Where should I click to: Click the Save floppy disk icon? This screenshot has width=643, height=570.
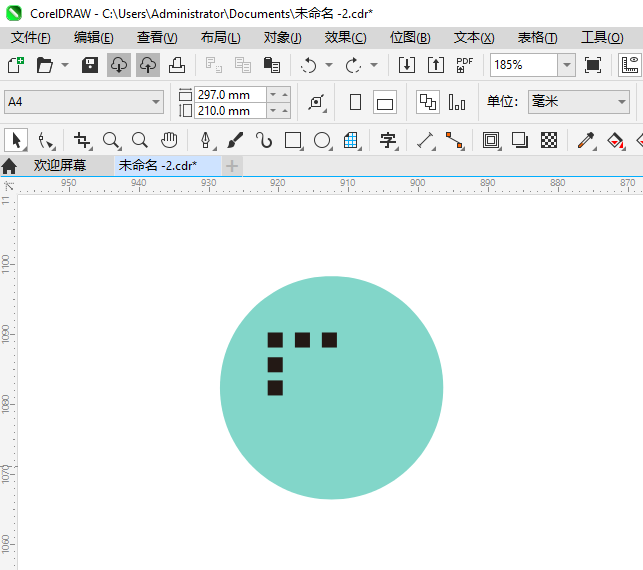coord(90,65)
